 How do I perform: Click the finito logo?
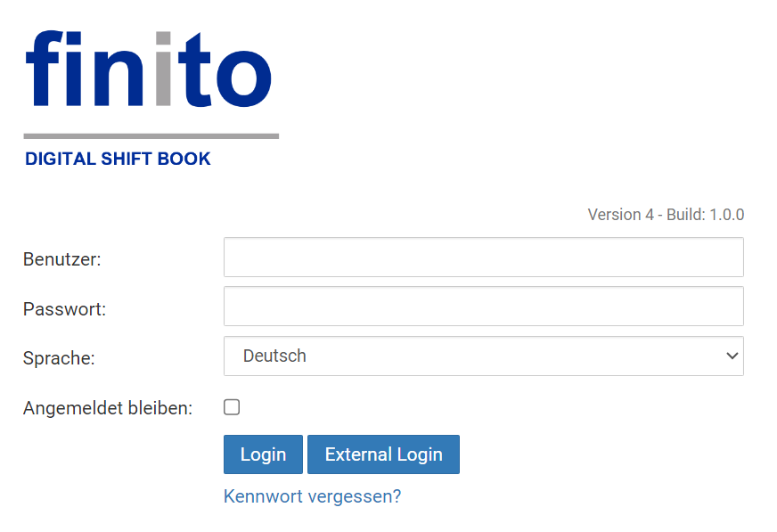(149, 70)
